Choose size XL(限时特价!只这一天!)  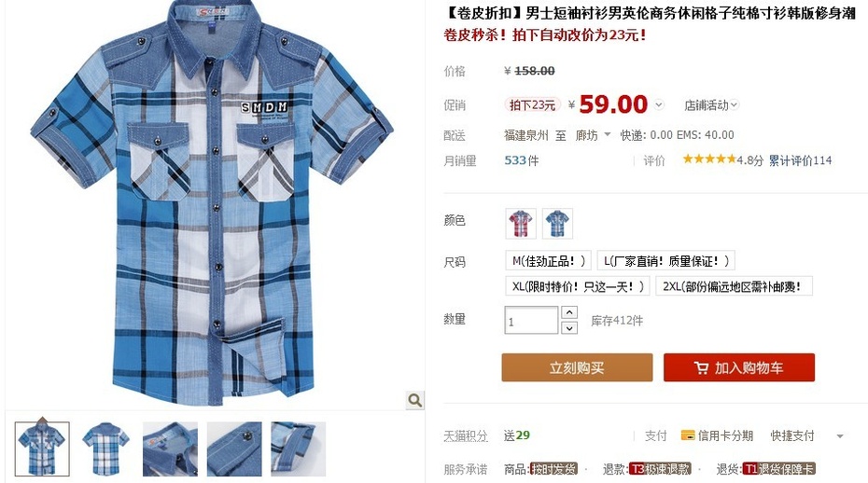(x=578, y=286)
